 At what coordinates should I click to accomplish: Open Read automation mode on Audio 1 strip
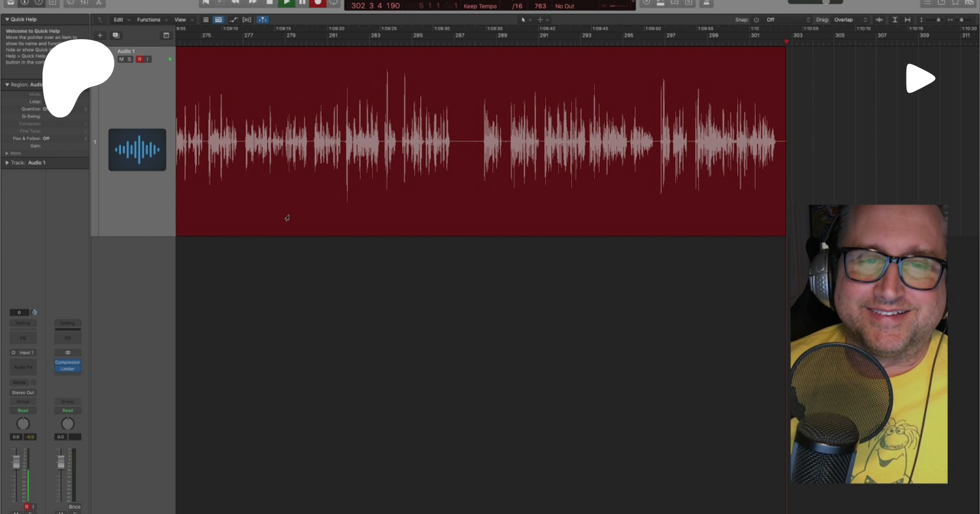(23, 411)
